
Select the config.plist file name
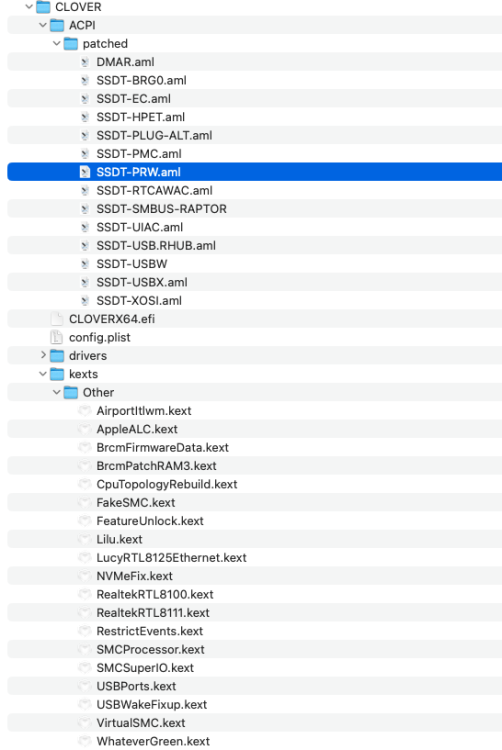click(x=99, y=337)
